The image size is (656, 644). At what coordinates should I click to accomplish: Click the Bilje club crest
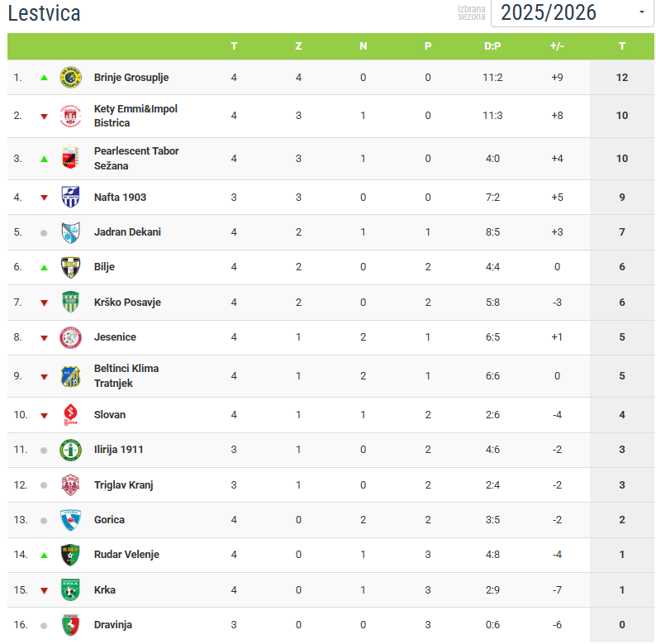71,267
